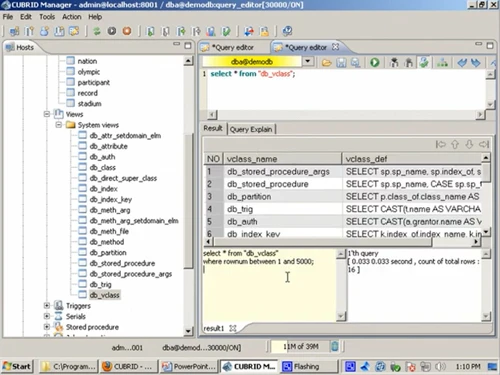This screenshot has height=375, width=500.
Task: Click the Windows Start button
Action: 17,366
